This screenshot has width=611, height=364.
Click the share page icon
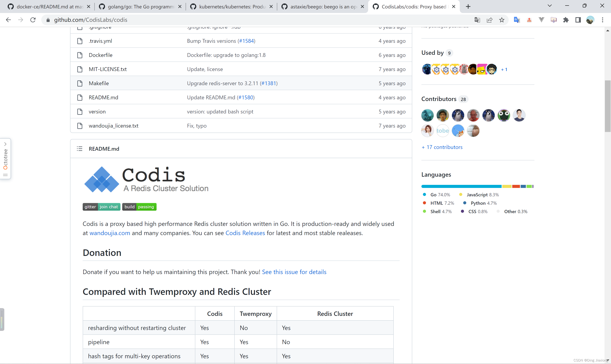pos(489,20)
